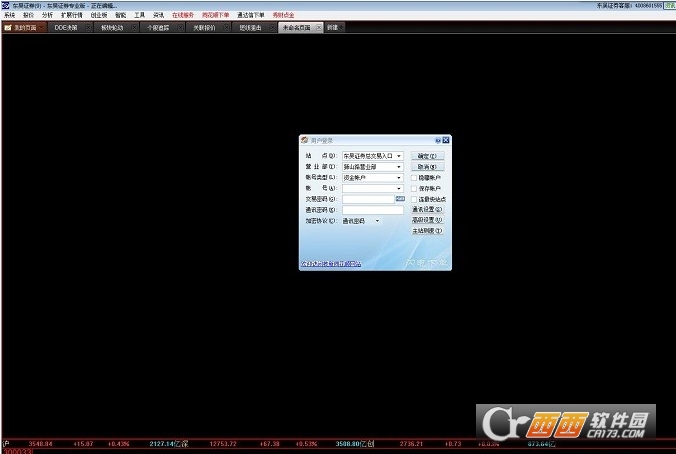
Task: Open the 扩展行情 menu
Action: point(72,15)
